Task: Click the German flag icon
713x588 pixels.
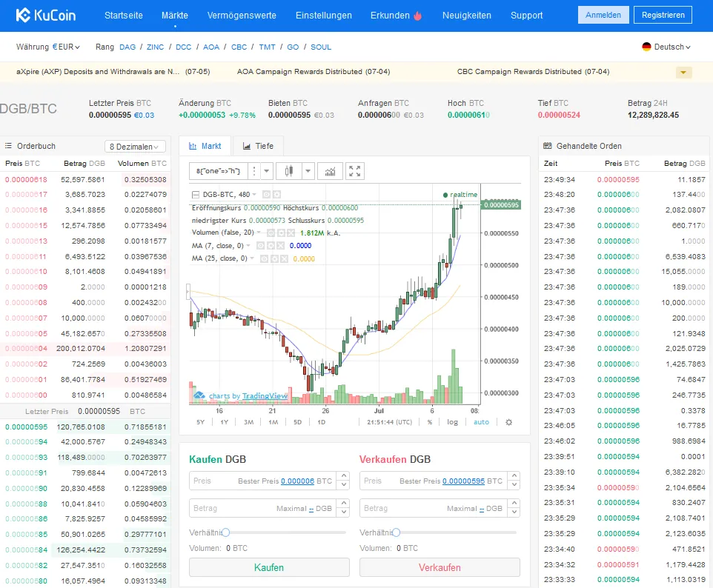Action: click(x=646, y=47)
